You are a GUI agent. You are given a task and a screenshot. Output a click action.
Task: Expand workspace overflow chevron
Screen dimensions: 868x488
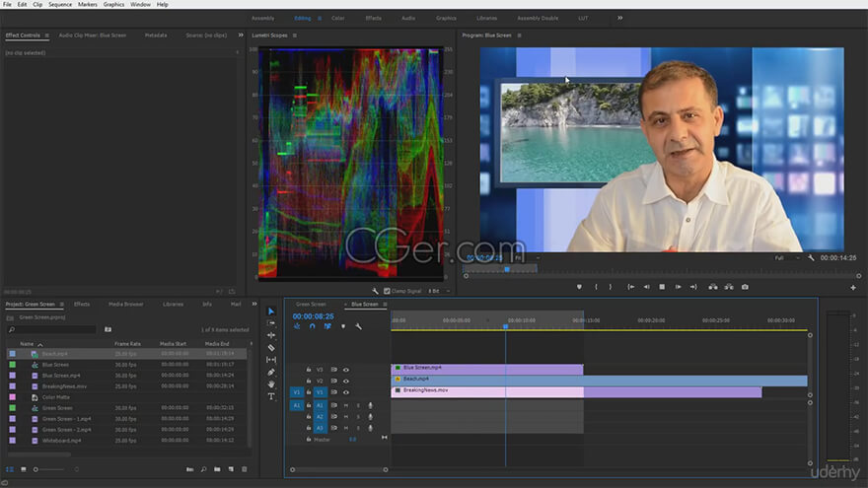coord(620,19)
